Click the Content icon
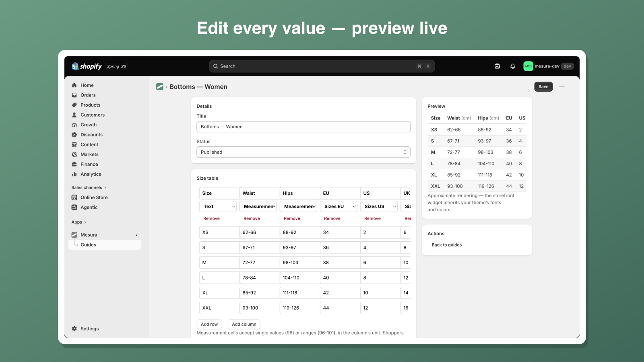The image size is (644, 362). [74, 144]
